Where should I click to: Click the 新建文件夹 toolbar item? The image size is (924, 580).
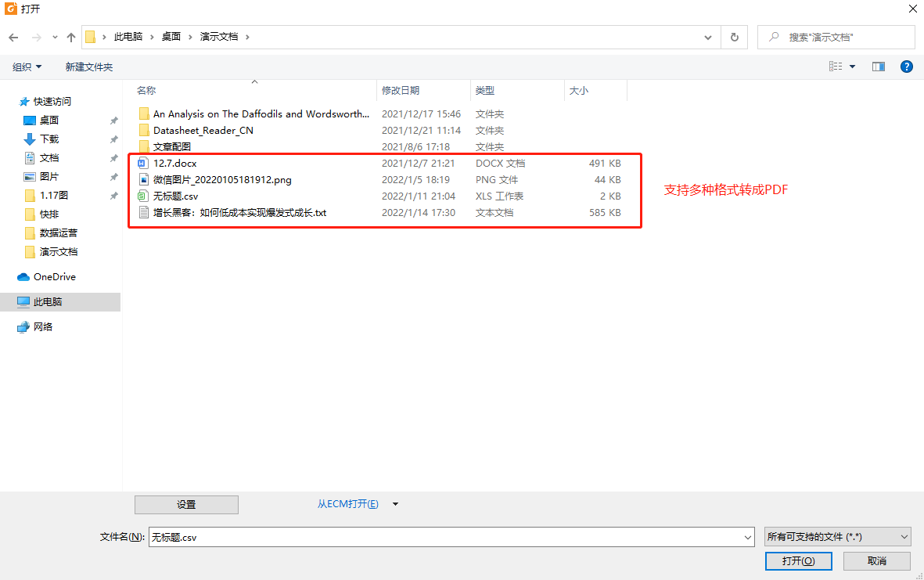pyautogui.click(x=89, y=67)
